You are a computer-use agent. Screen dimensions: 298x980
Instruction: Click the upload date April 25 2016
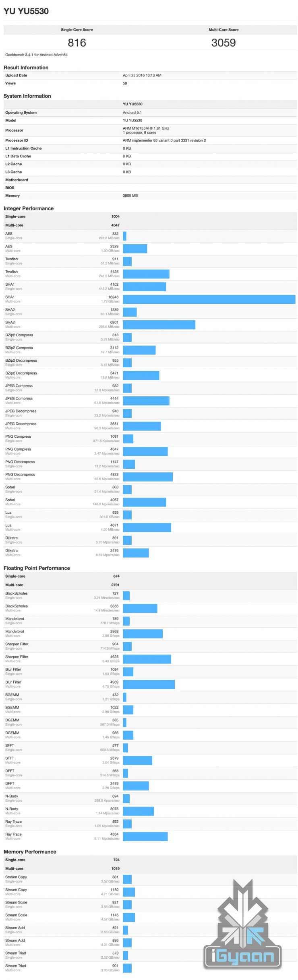click(x=142, y=75)
